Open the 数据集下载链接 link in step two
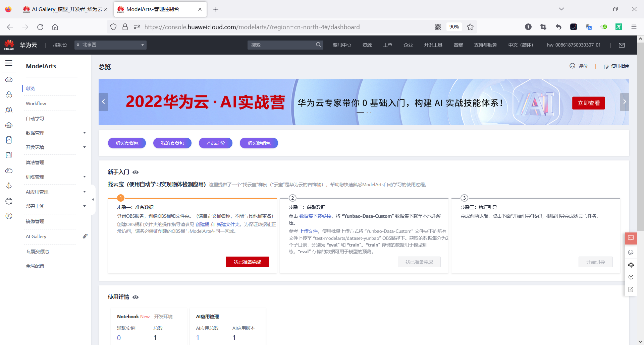The height and width of the screenshot is (345, 644). (x=315, y=216)
